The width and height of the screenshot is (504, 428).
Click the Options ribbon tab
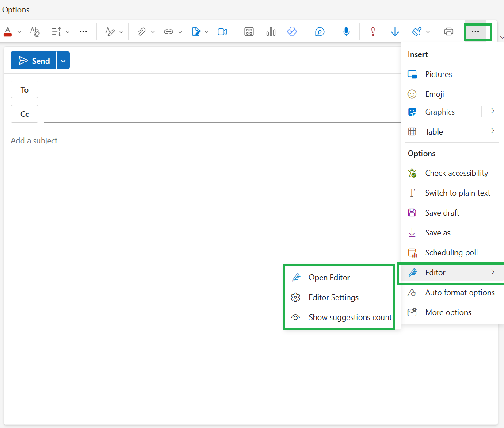16,10
